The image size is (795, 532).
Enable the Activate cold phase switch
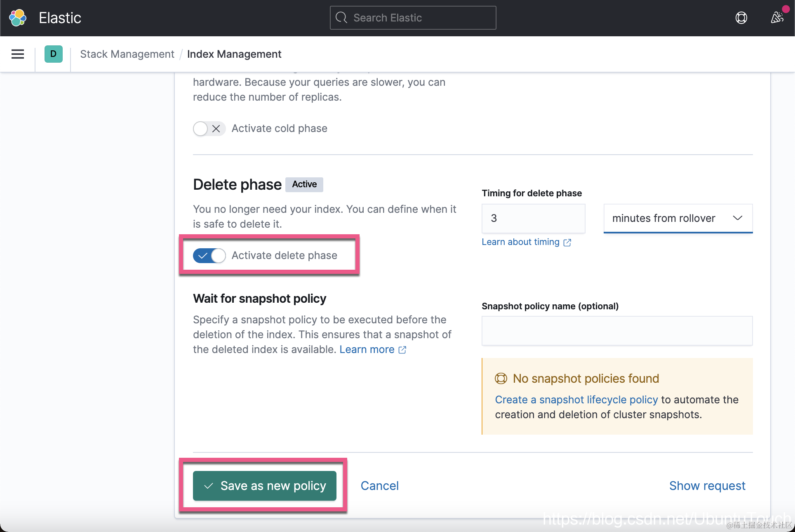click(x=209, y=129)
